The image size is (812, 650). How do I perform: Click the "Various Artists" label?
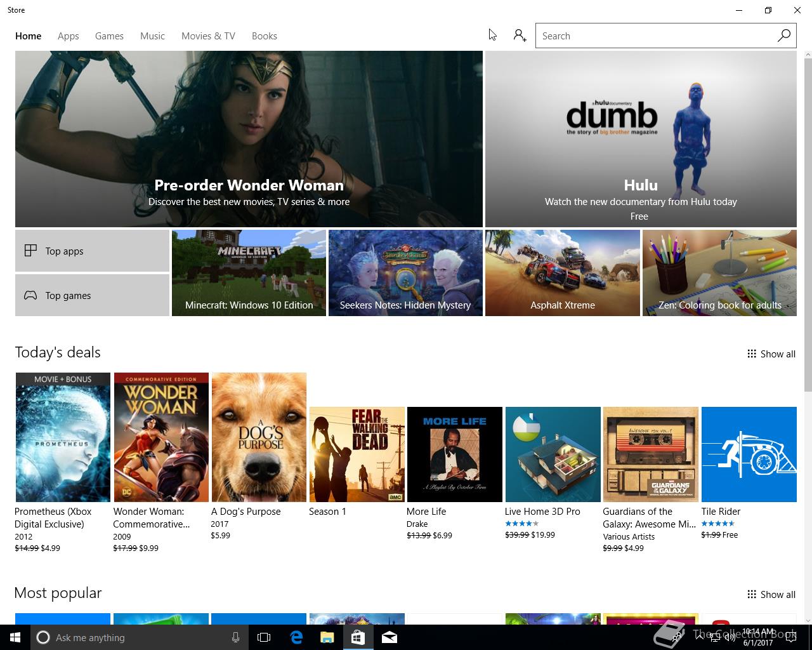click(629, 536)
